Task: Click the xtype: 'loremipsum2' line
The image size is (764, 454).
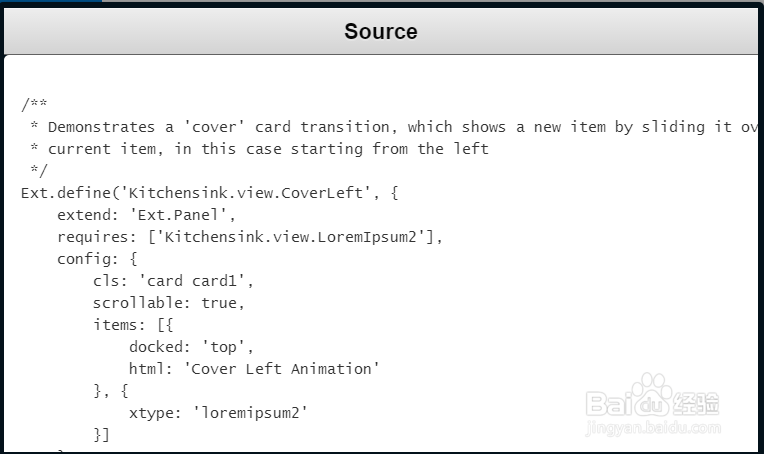Action: [x=218, y=413]
